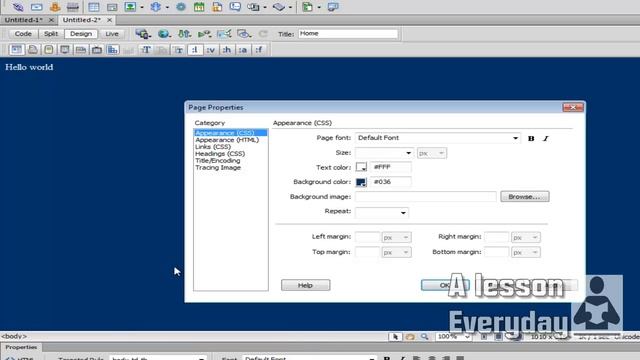The image size is (640, 360).
Task: Open the Multiscreen preview icon
Action: point(142,34)
